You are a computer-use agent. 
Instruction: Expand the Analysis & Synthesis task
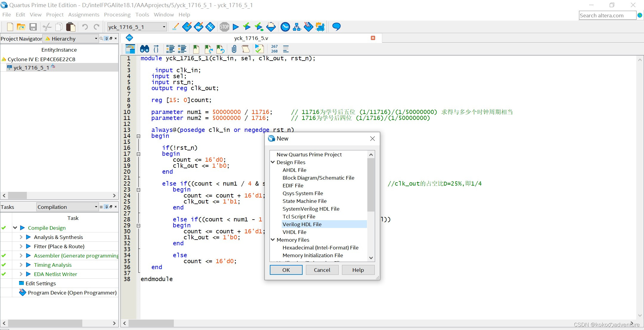click(x=21, y=237)
